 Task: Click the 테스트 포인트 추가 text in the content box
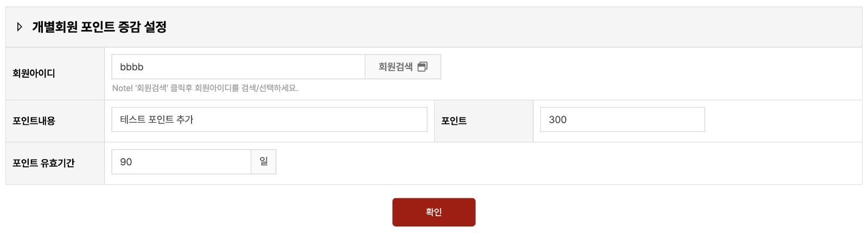coord(157,119)
